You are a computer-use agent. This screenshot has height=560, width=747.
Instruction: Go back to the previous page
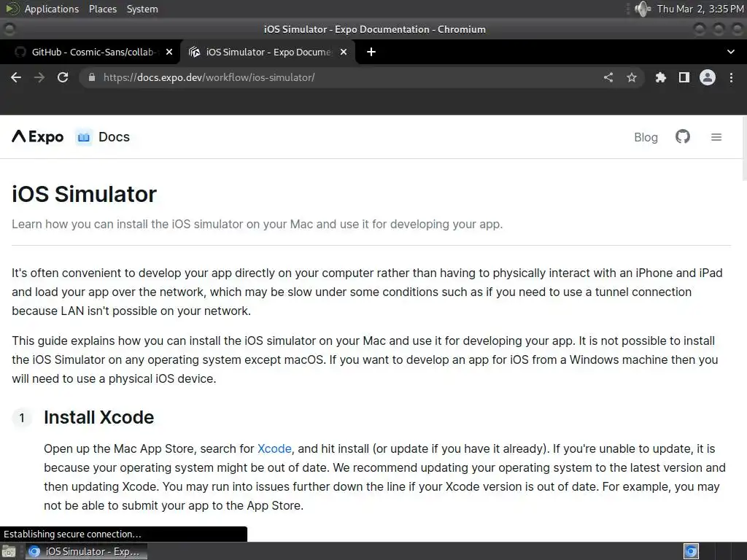[x=16, y=77]
